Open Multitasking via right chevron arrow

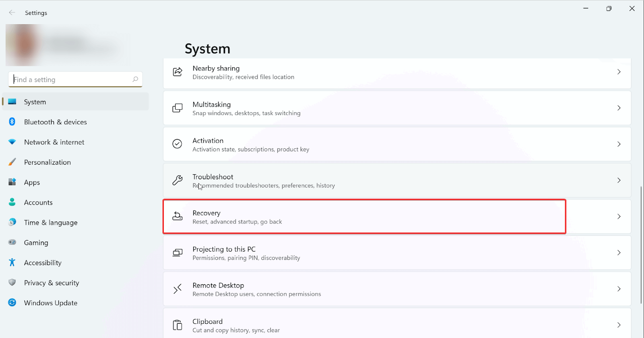(x=619, y=108)
